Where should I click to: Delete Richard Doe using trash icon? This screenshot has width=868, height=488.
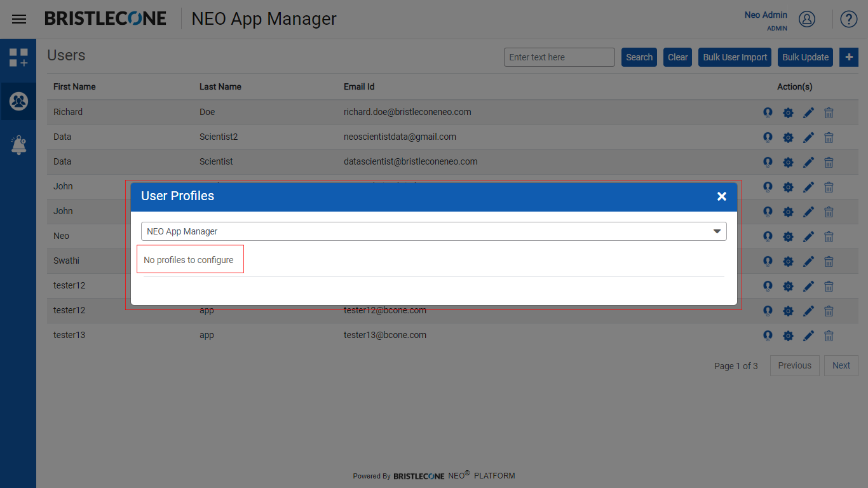pyautogui.click(x=829, y=112)
